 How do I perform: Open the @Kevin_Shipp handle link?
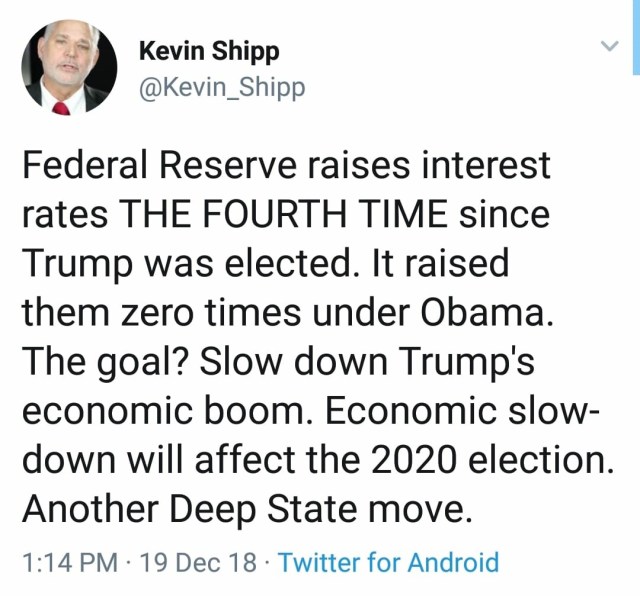(221, 88)
